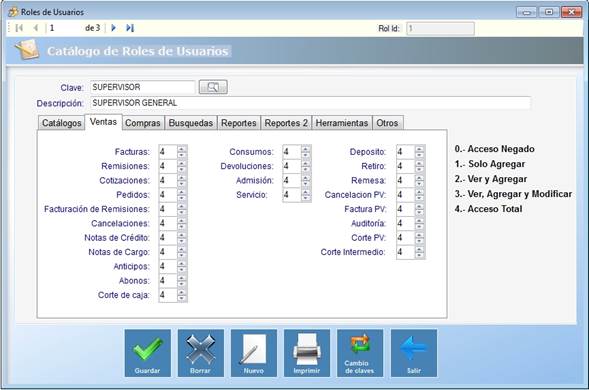This screenshot has height=390, width=589.
Task: Click the '0.- Acceso Negado' legend text
Action: (x=494, y=149)
